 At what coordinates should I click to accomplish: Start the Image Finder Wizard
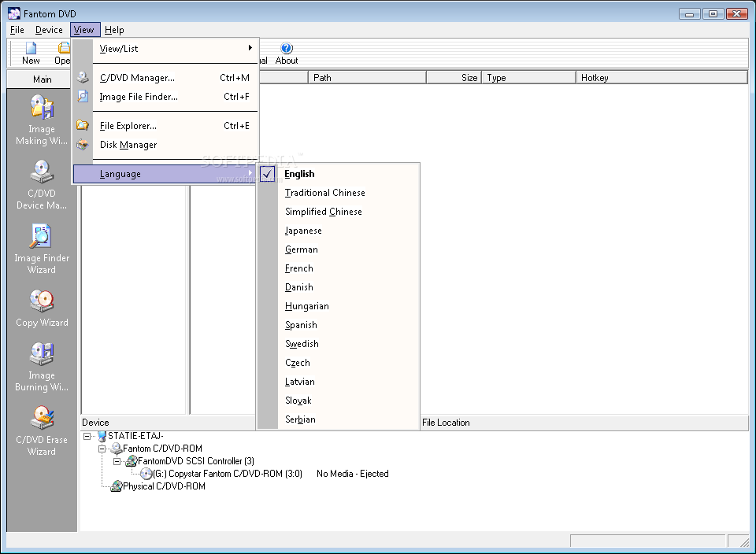click(42, 236)
